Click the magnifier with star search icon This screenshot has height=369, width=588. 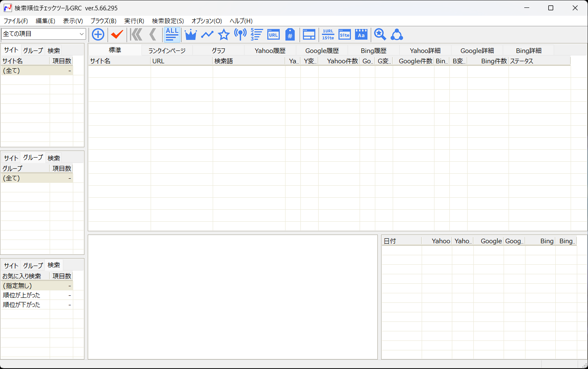pyautogui.click(x=380, y=34)
